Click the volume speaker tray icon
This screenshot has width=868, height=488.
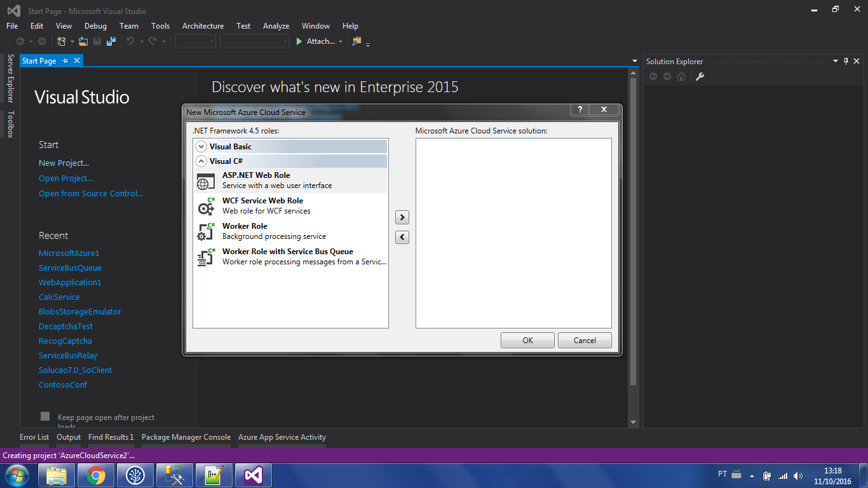(x=798, y=476)
